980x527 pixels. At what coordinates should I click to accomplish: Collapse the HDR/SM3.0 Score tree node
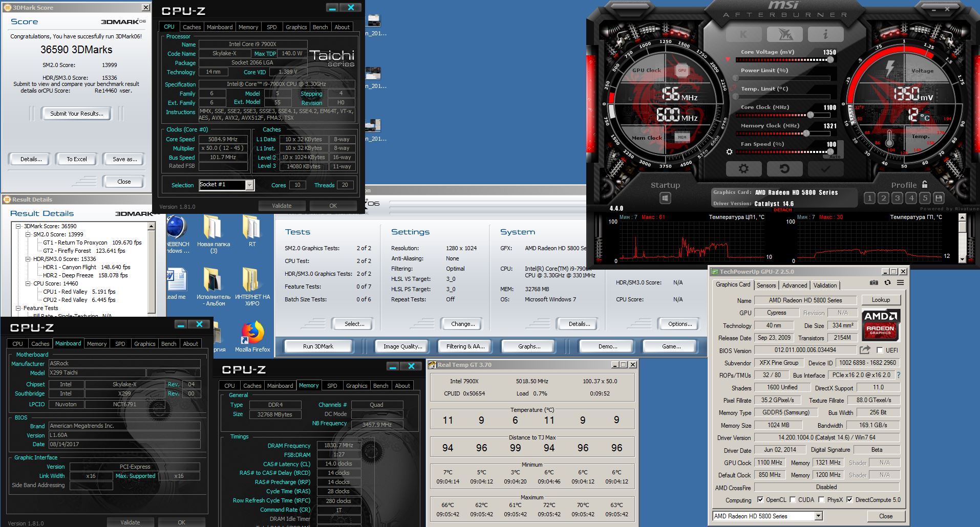pos(28,259)
